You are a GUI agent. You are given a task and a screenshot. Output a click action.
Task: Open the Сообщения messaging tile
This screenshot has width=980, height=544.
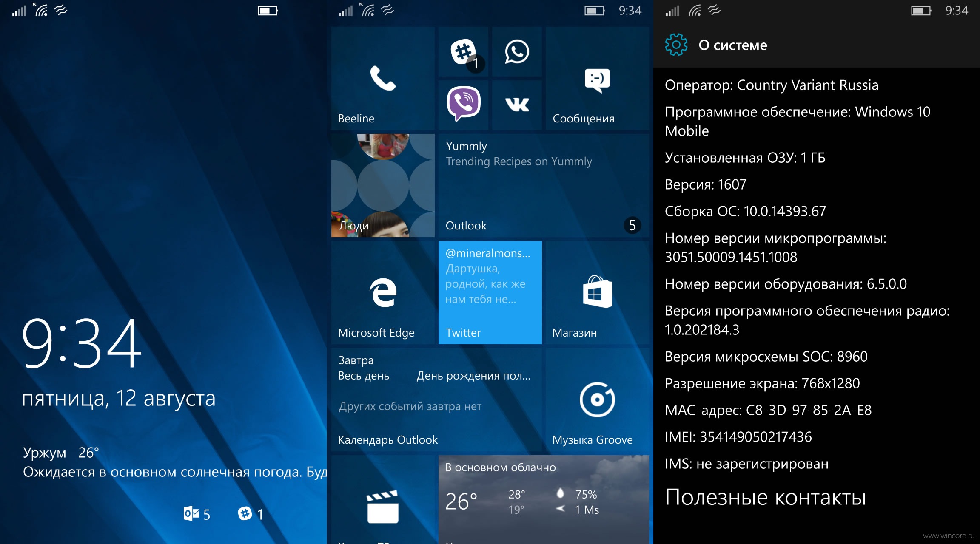point(597,79)
